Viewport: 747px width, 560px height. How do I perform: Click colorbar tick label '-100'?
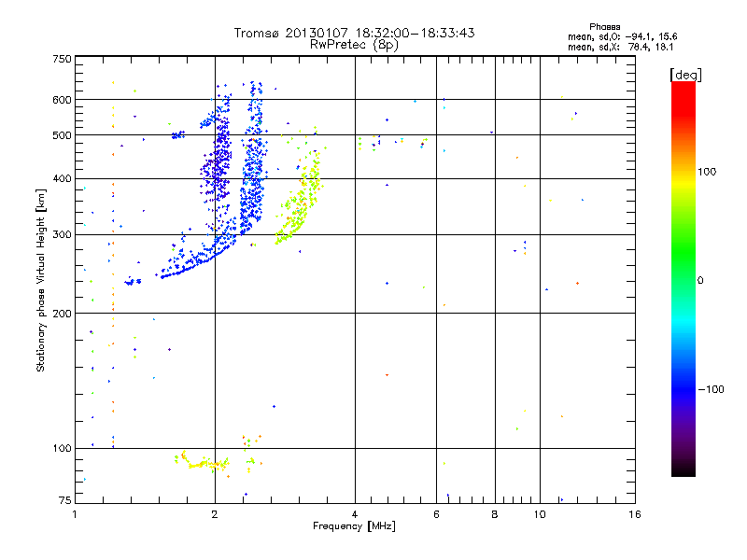tap(711, 389)
